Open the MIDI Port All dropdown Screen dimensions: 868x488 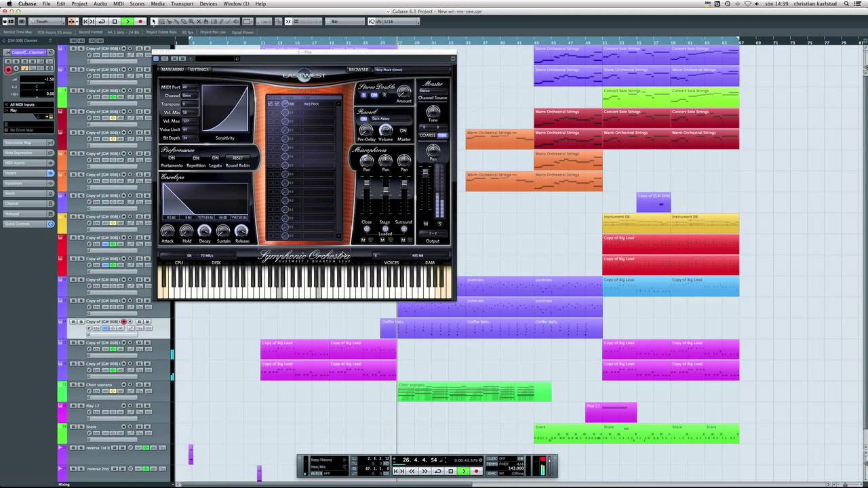(189, 87)
